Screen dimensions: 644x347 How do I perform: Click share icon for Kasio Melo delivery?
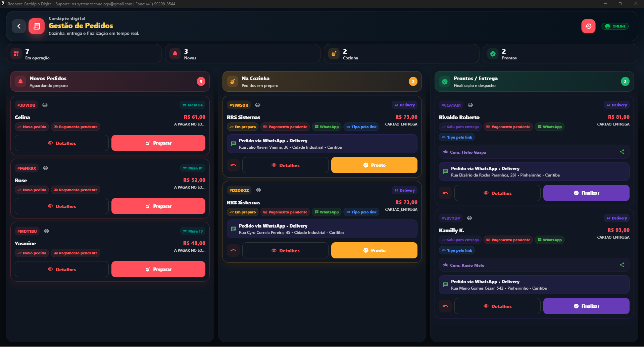(622, 265)
